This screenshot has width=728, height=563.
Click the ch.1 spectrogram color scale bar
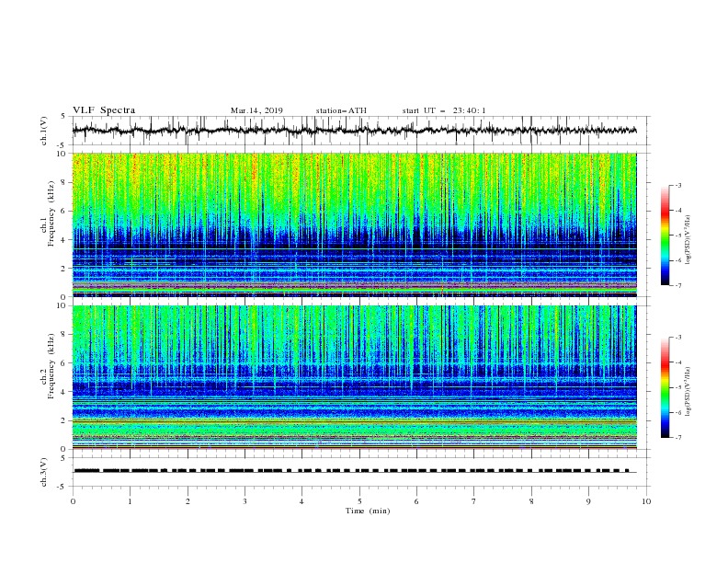point(665,236)
